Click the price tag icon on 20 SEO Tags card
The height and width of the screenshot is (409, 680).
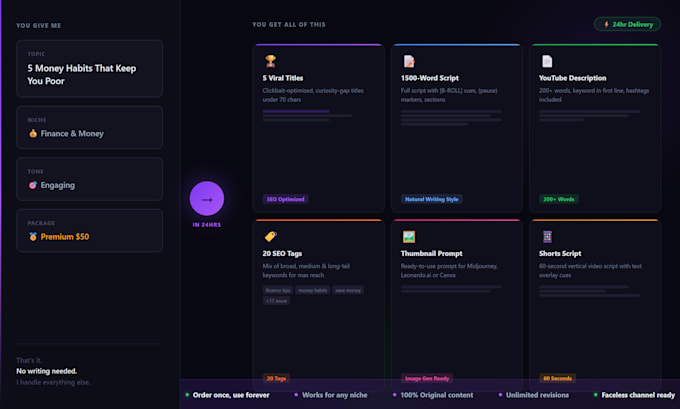(271, 236)
